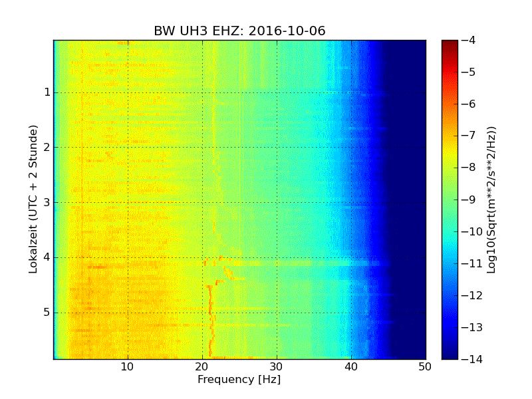Screen dimensions: 532x399
Task: Click y-axis tick label "4"
Action: point(47,257)
